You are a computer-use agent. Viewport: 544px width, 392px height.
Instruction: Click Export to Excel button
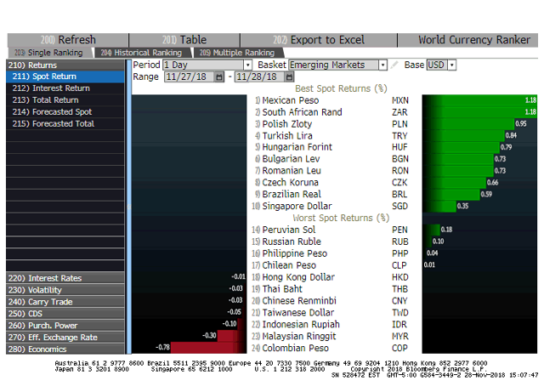click(319, 40)
